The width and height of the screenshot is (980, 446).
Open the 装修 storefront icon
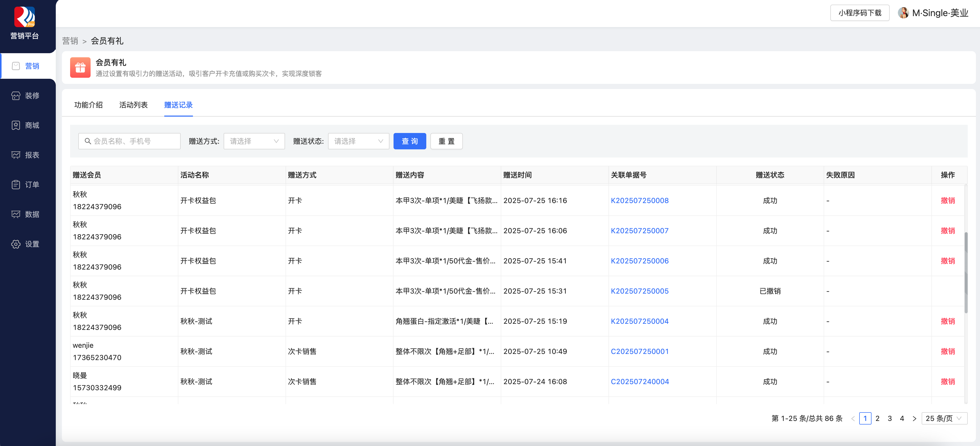[16, 95]
